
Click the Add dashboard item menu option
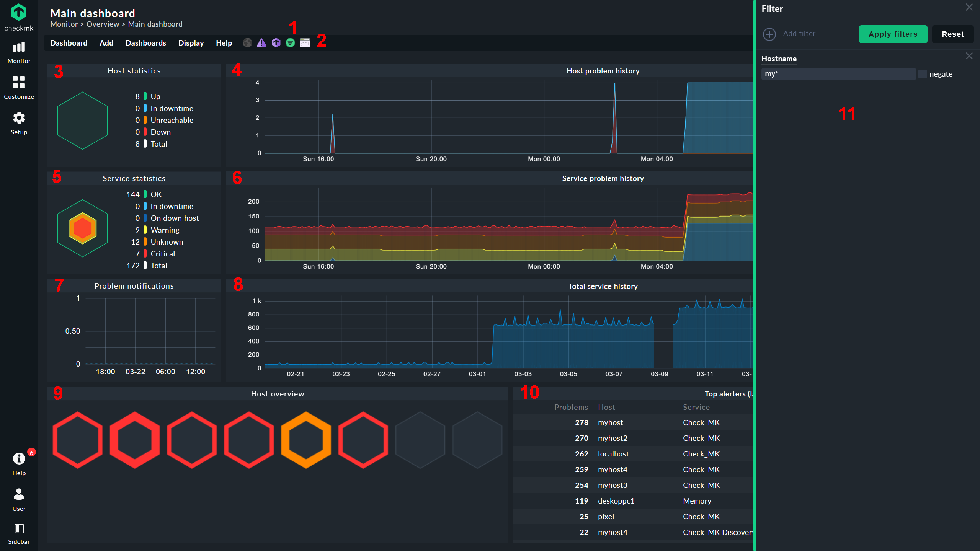tap(106, 43)
